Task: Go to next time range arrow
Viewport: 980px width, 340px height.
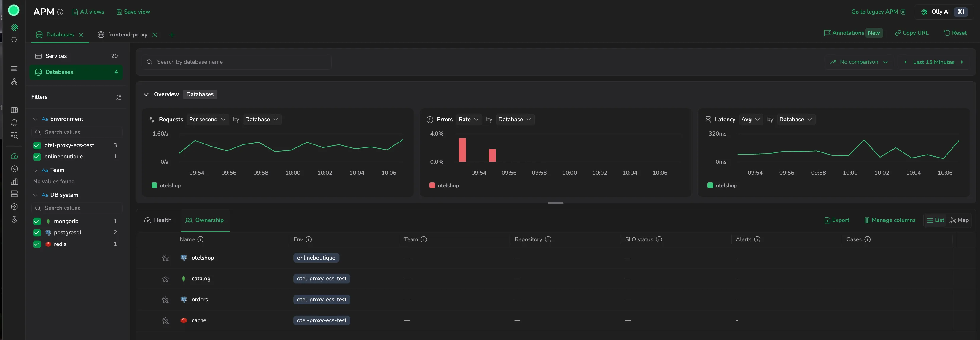Action: pos(962,62)
